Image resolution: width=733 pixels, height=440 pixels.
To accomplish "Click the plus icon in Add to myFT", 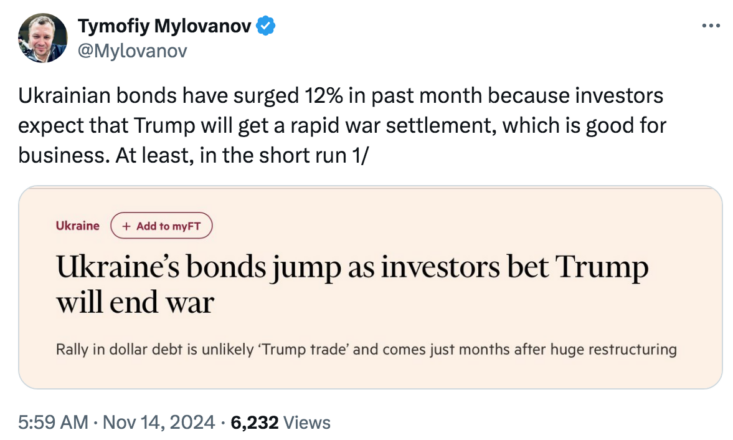I will coord(126,226).
